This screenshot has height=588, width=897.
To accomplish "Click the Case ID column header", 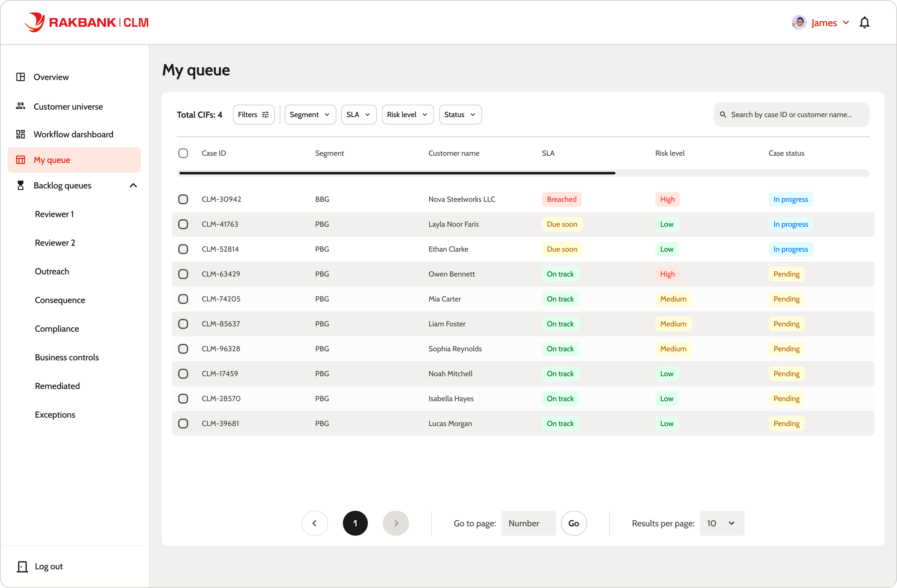I will tap(214, 153).
